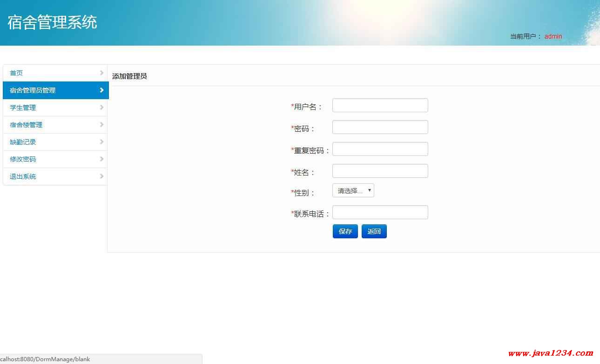This screenshot has width=600, height=364.
Task: Click the 联系电话 input box
Action: (380, 213)
